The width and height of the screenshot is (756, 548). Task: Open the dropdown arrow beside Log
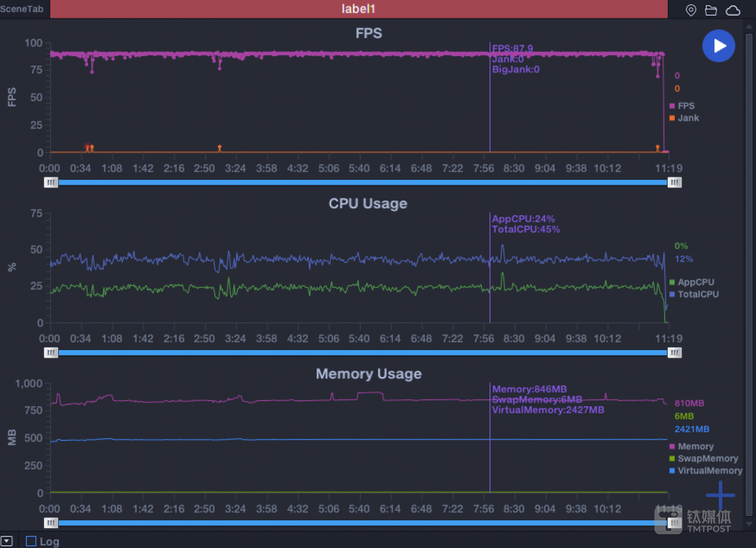7,541
